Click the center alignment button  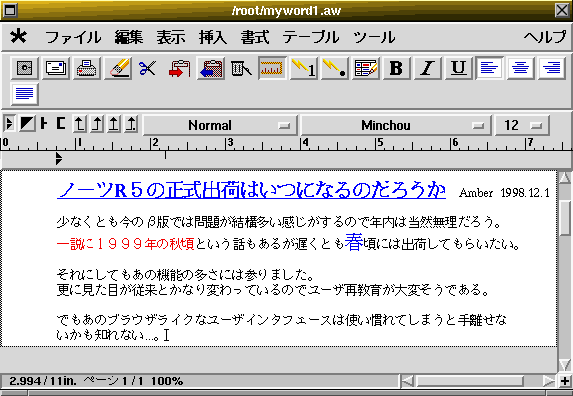(520, 68)
